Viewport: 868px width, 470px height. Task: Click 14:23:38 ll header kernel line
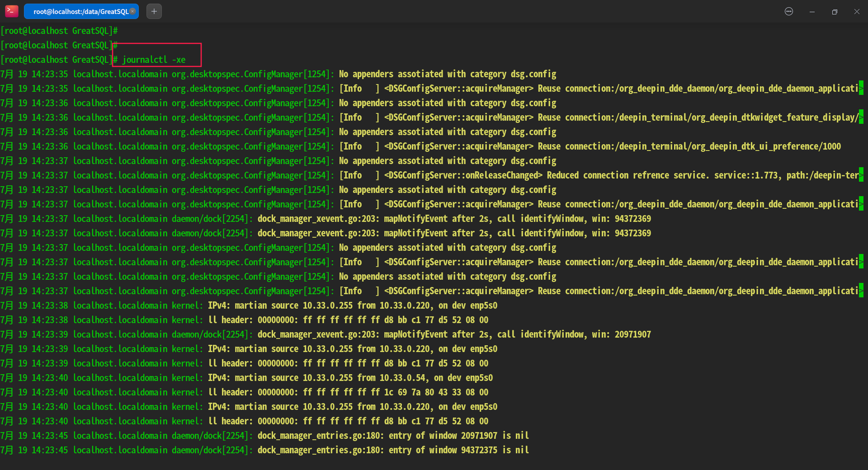pos(244,320)
